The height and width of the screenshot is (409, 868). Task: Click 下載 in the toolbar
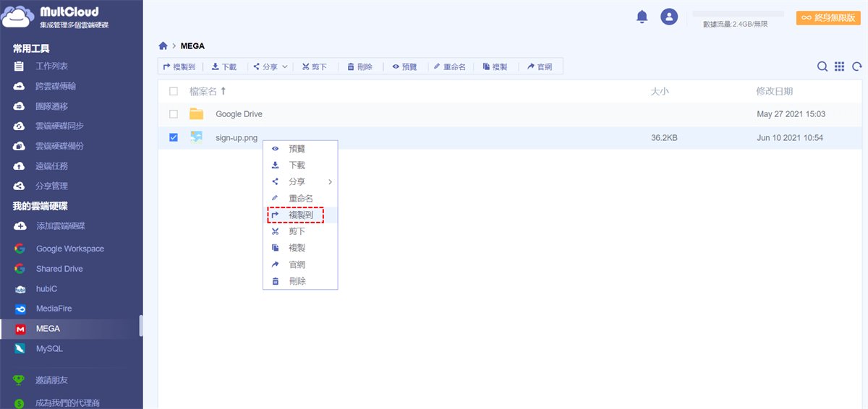pos(224,66)
